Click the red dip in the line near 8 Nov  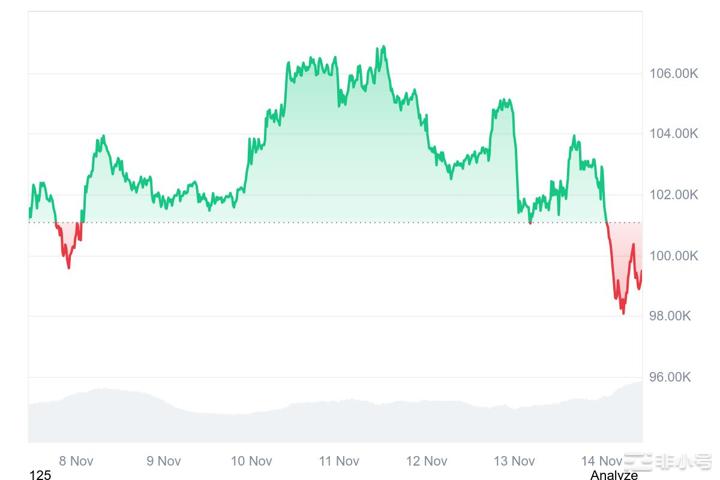(x=68, y=266)
